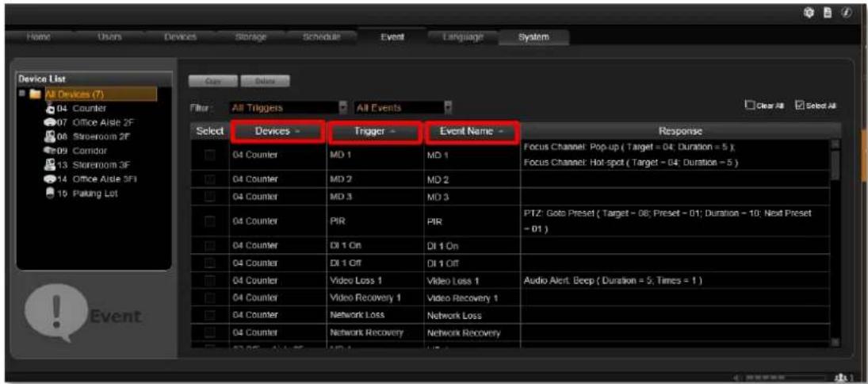Click the scroll-up arrow of the event table
This screenshot has width=868, height=384.
pyautogui.click(x=835, y=144)
